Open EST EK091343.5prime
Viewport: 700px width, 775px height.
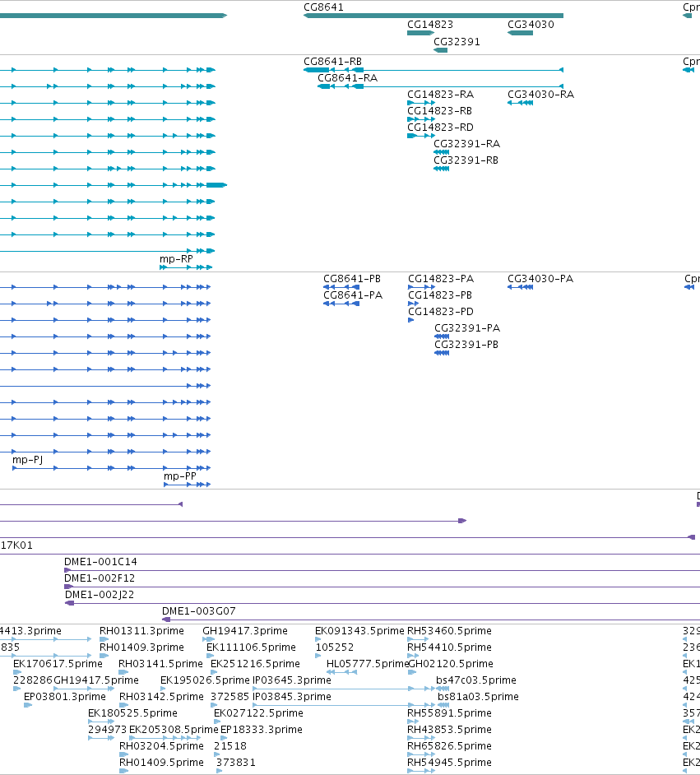(x=359, y=631)
